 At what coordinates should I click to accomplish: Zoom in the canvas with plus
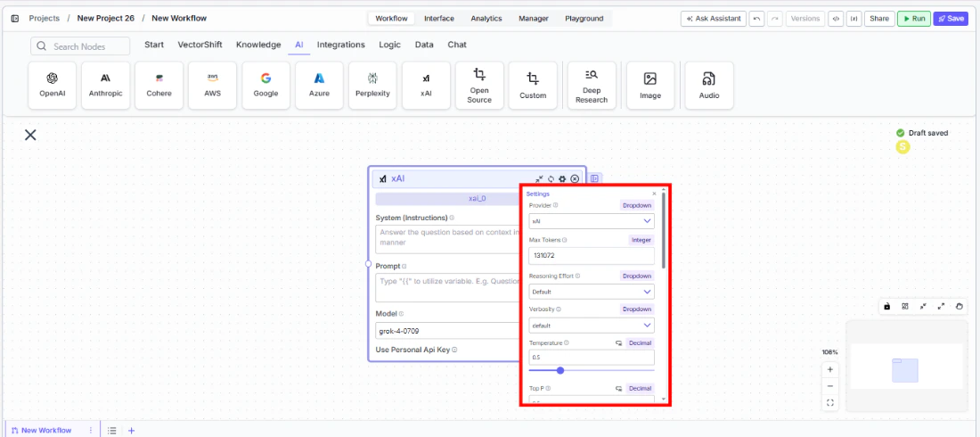coord(830,370)
